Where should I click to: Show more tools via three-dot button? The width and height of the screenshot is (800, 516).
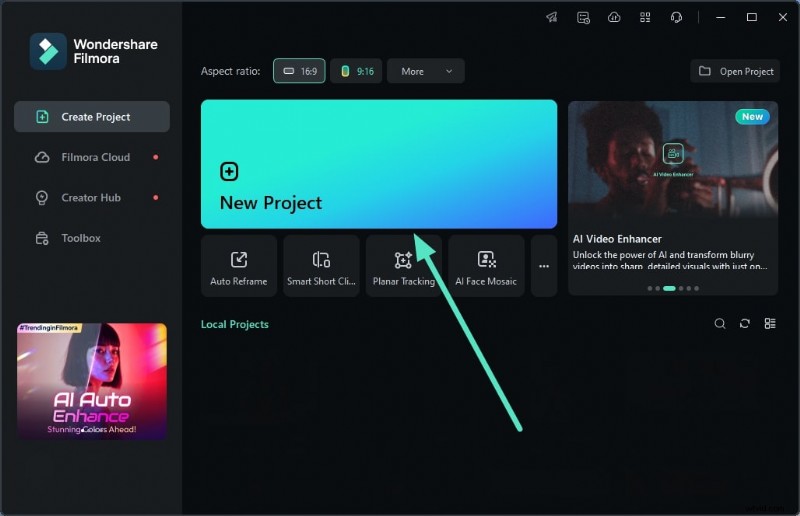click(x=544, y=266)
